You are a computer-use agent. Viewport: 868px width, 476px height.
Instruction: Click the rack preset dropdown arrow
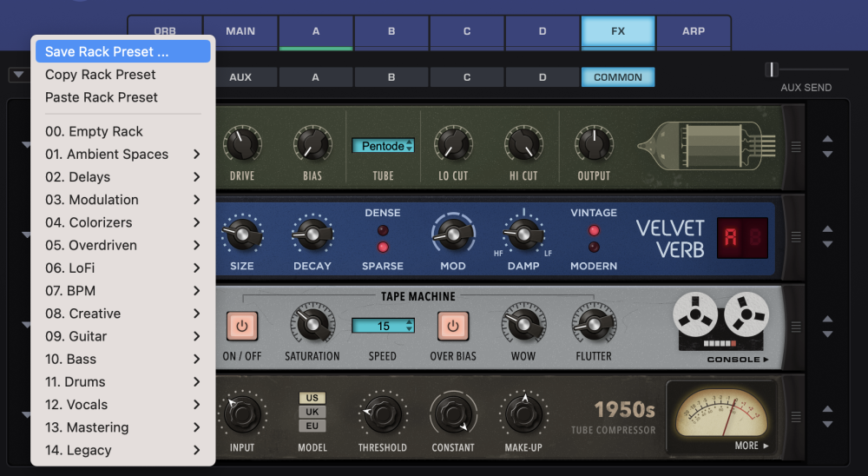pyautogui.click(x=18, y=75)
